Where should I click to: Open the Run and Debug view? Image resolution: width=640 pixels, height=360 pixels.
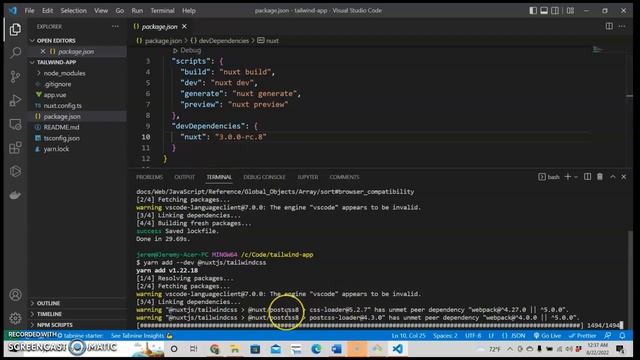coord(15,100)
